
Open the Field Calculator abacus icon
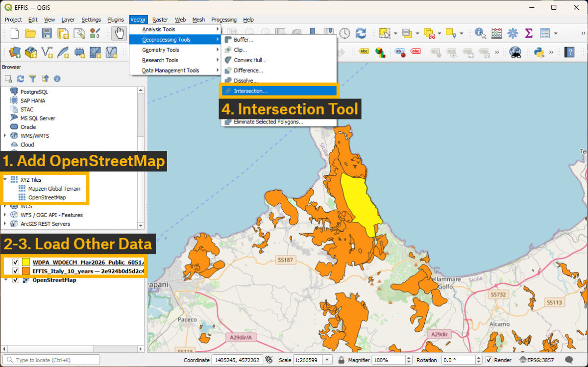point(496,33)
